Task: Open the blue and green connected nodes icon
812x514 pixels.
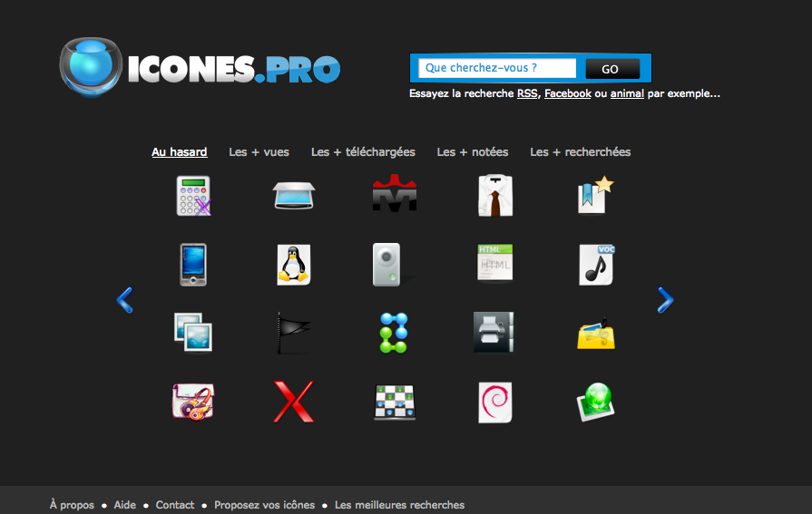Action: tap(394, 333)
